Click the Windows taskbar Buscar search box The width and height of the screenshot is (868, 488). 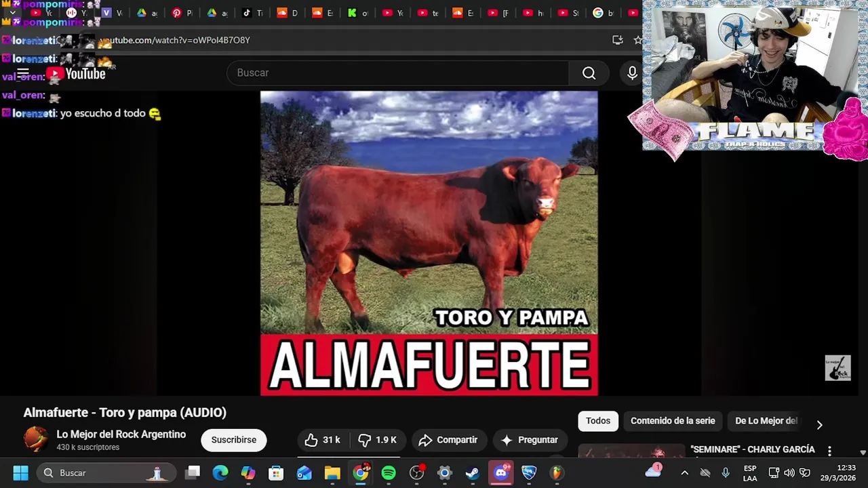(x=105, y=472)
